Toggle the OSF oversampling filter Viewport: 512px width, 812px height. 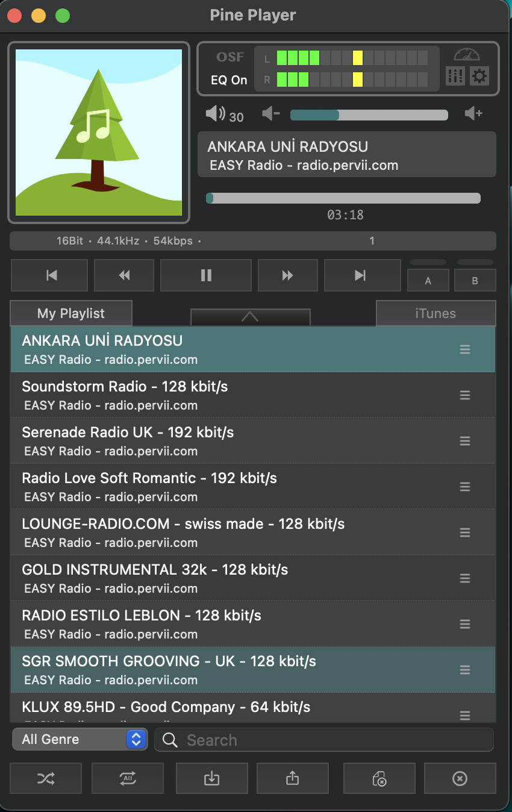pyautogui.click(x=230, y=57)
